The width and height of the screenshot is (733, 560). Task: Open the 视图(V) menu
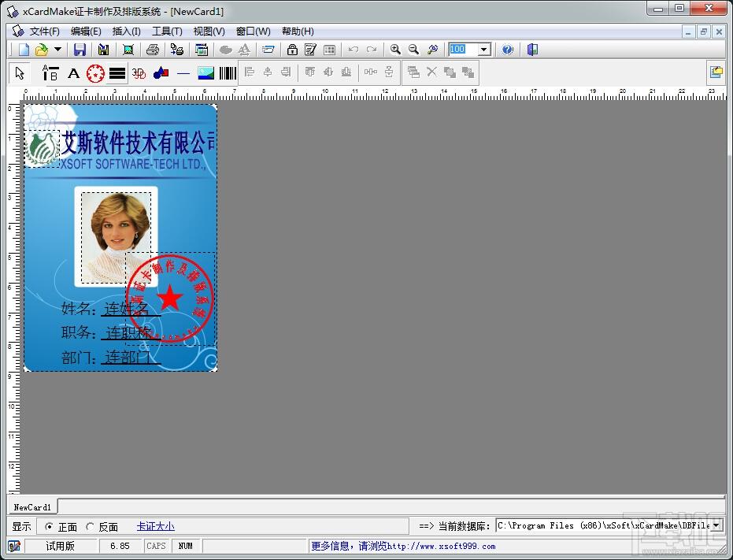(209, 32)
